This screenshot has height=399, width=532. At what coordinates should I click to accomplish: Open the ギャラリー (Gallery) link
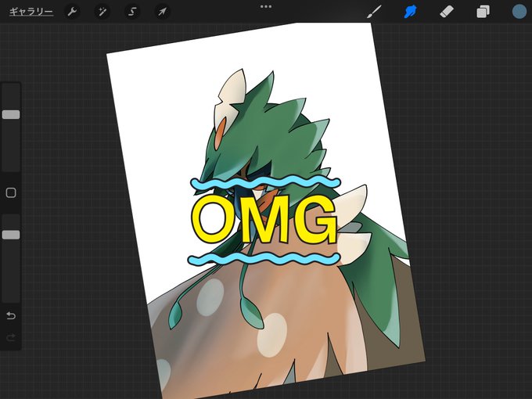pos(31,12)
